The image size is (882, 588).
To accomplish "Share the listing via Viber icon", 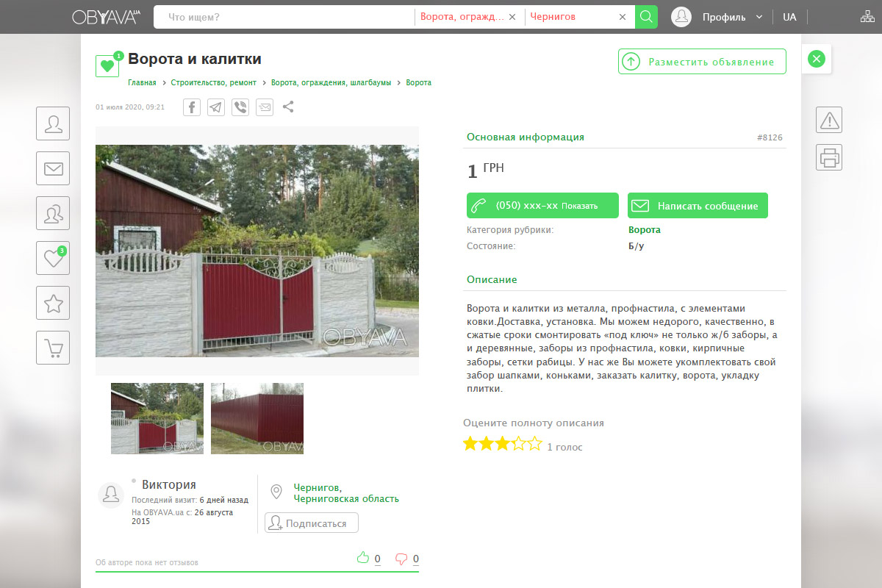I will point(240,107).
